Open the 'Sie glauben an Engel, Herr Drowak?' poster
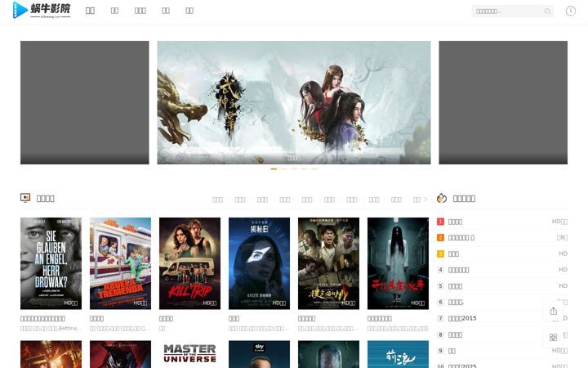This screenshot has width=588, height=368. click(51, 263)
